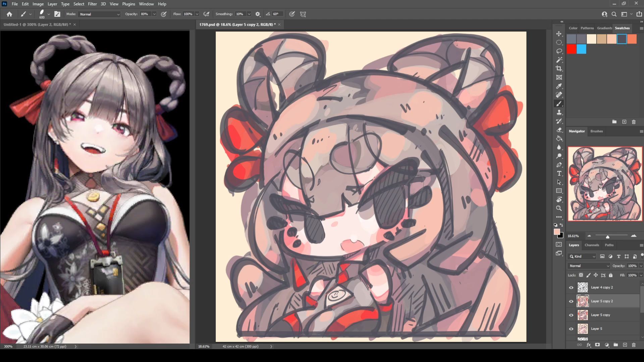The image size is (644, 362).
Task: Expand the layer Fill dropdown
Action: tap(641, 275)
